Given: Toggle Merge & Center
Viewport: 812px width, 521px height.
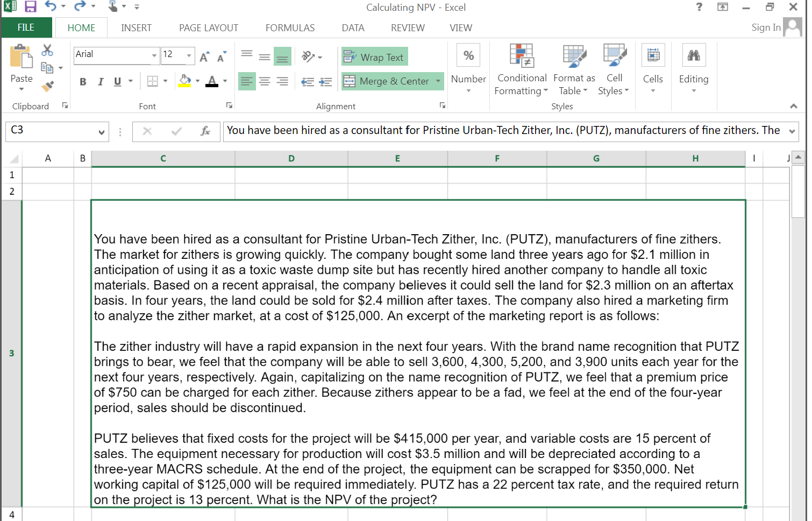Looking at the screenshot, I should point(387,81).
